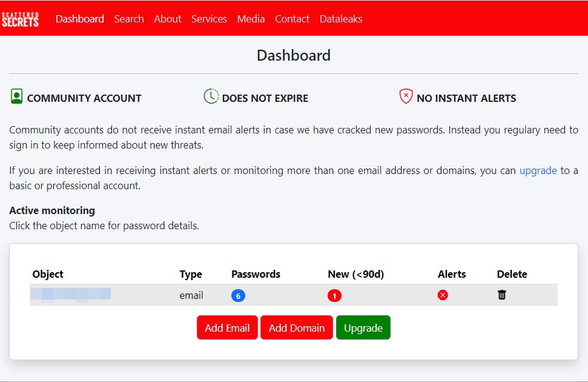The image size is (588, 382).
Task: Follow the blue upgrade text link
Action: point(538,170)
